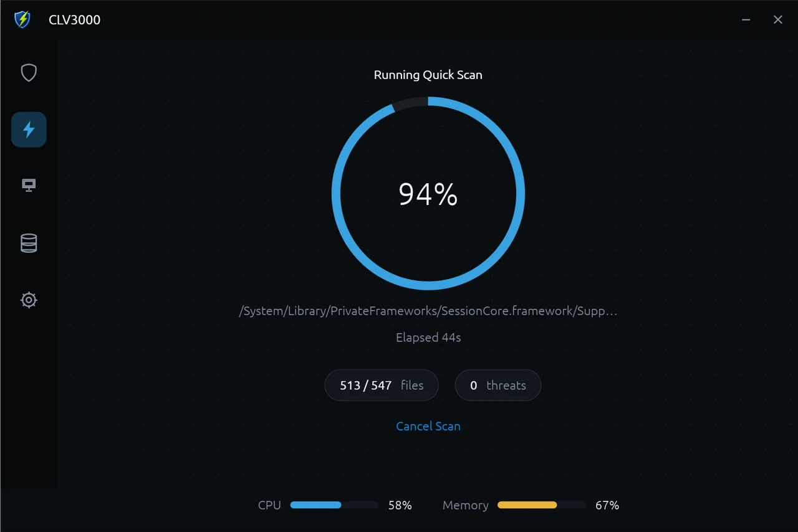The image size is (798, 532).
Task: Minimize the CLV3000 window
Action: 746,19
